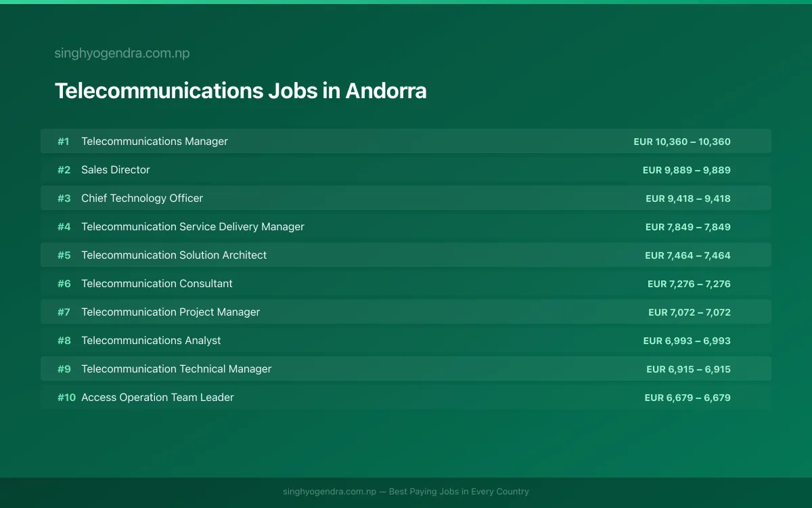Image resolution: width=812 pixels, height=508 pixels.
Task: Select Telecommunication Solution Architect title
Action: click(174, 255)
